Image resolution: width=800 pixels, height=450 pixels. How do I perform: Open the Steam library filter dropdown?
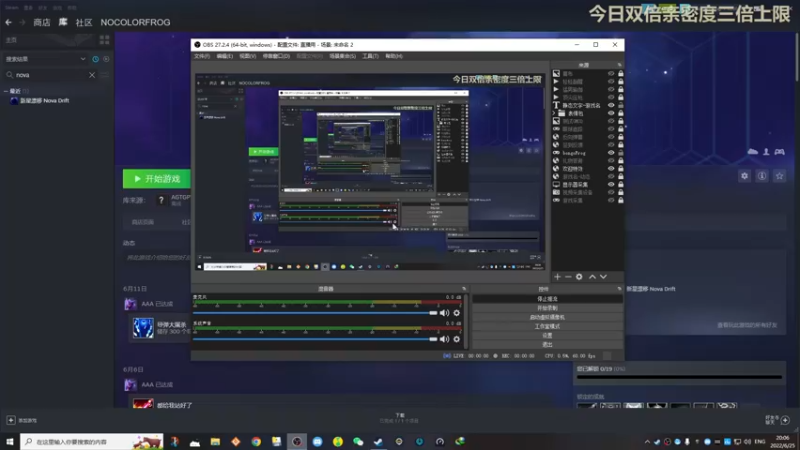[83, 59]
